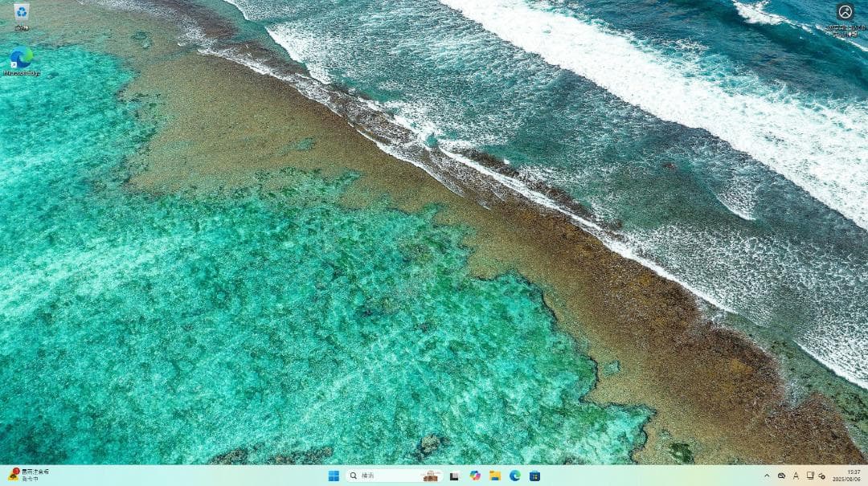The height and width of the screenshot is (486, 868).
Task: Launch Copilot from the taskbar
Action: tap(474, 475)
